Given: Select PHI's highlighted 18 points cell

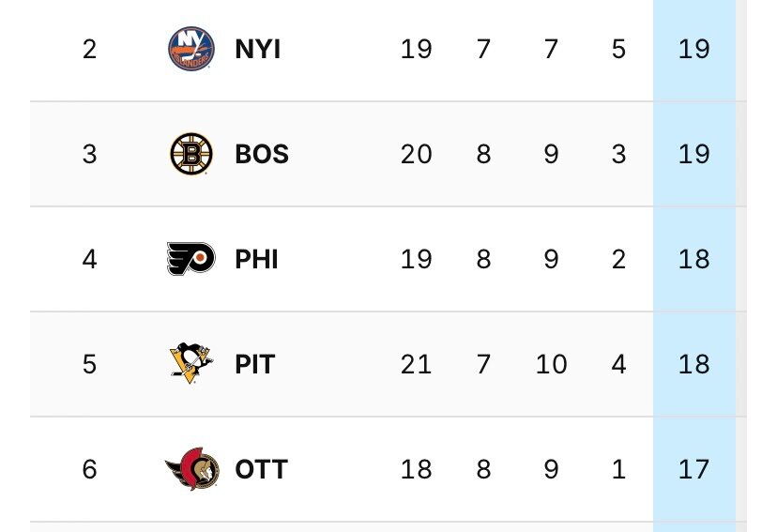Looking at the screenshot, I should (694, 259).
